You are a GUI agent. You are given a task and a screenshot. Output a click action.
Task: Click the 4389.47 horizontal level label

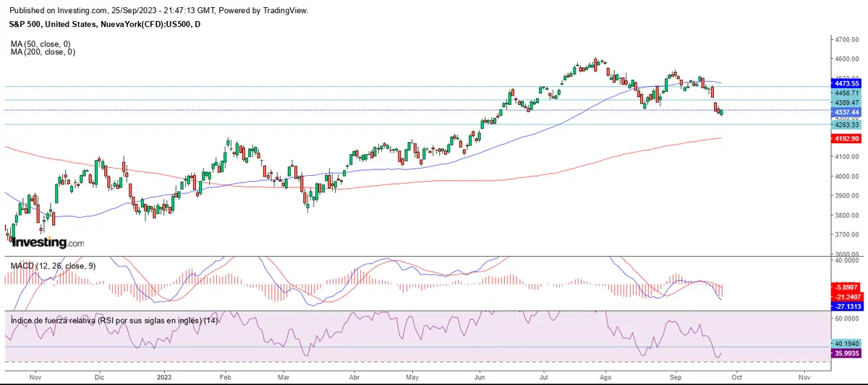(845, 103)
